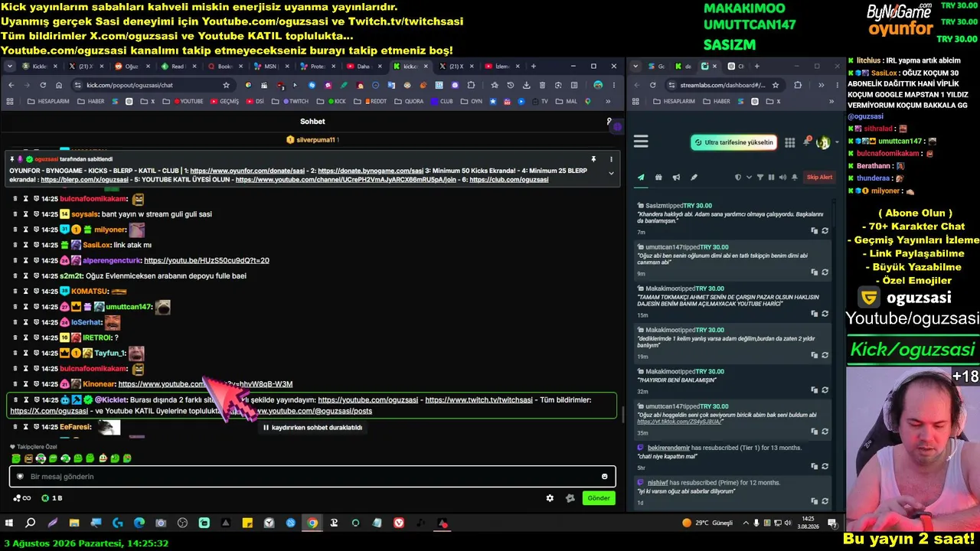The image size is (980, 551).
Task: Bookmark this page with the star in Kick address bar
Action: tap(226, 85)
